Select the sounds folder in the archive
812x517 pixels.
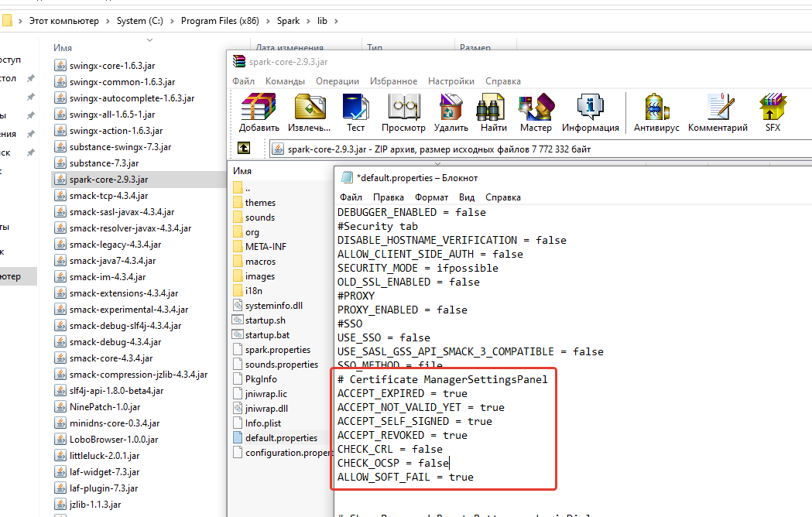click(260, 217)
